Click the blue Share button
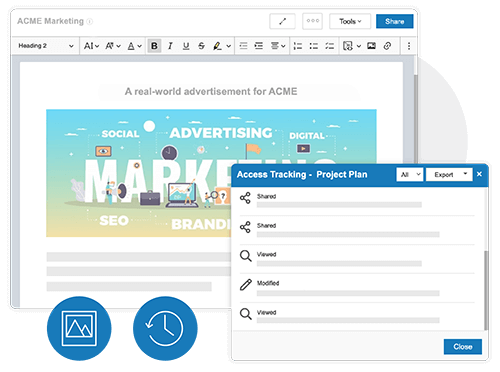The width and height of the screenshot is (500, 372). [395, 21]
